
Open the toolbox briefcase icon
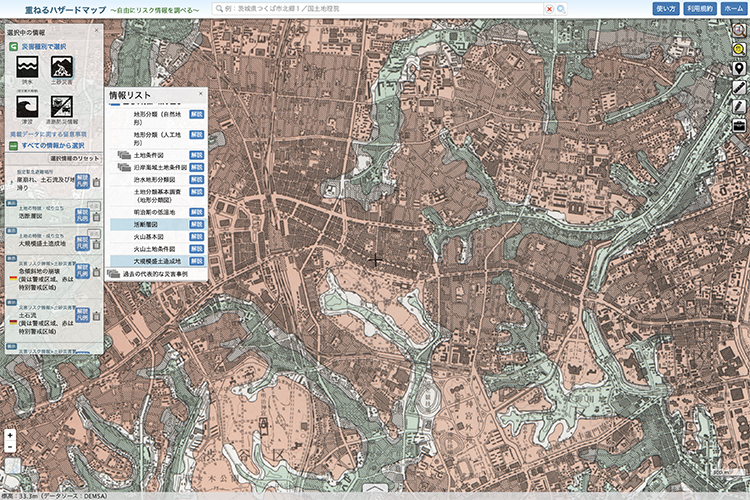pyautogui.click(x=739, y=124)
